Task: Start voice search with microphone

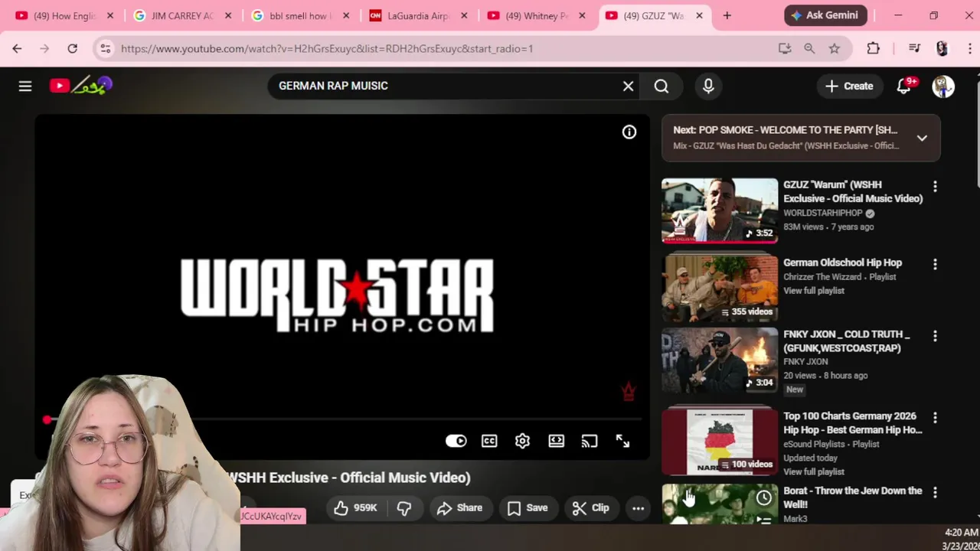Action: 708,86
